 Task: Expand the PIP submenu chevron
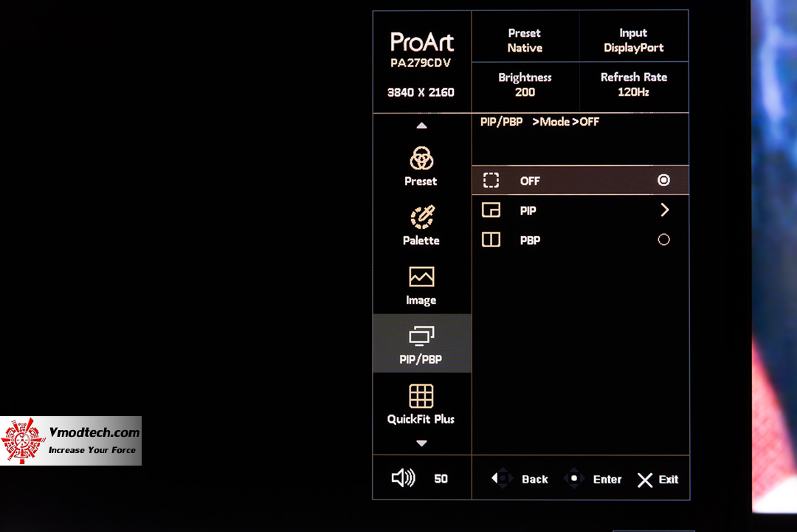pos(664,210)
